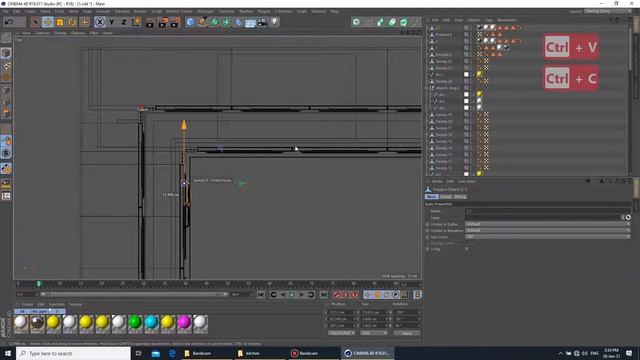Click the Make Editable icon
Image resolution: width=640 pixels, height=360 pixels.
[6, 38]
